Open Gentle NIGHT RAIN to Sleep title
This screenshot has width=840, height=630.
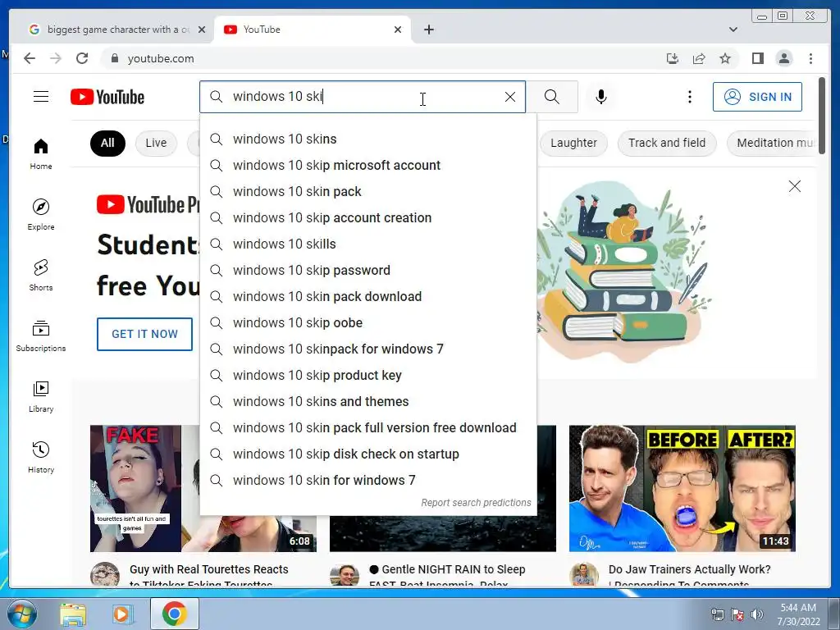447,576
